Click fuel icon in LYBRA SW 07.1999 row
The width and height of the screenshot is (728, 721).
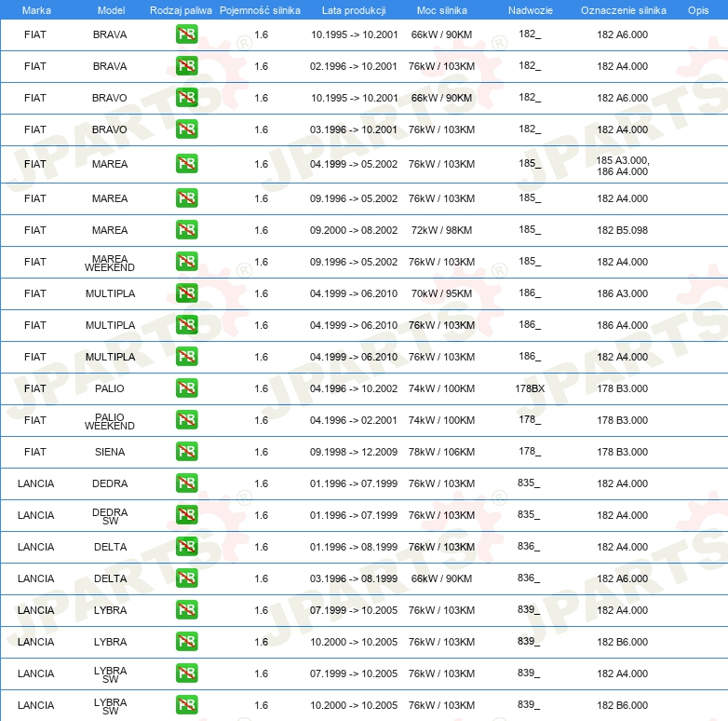186,673
